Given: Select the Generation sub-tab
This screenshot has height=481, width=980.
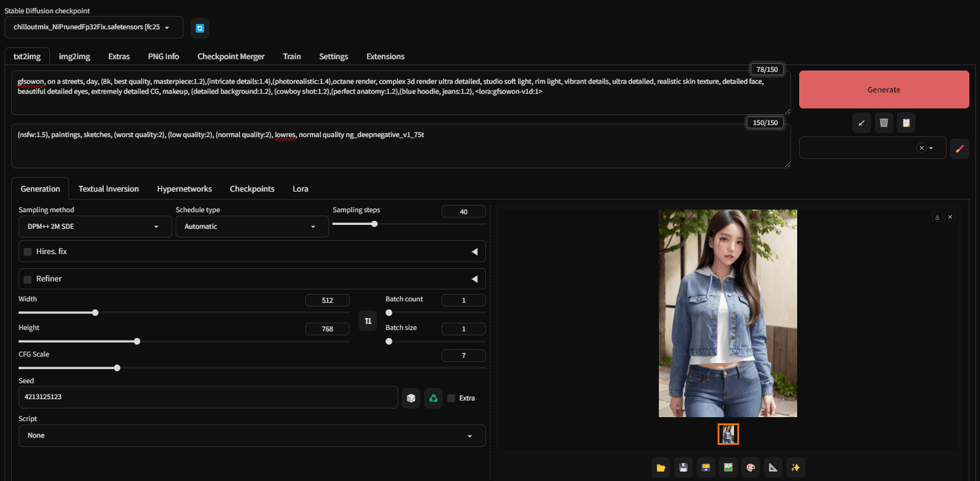Looking at the screenshot, I should [41, 189].
